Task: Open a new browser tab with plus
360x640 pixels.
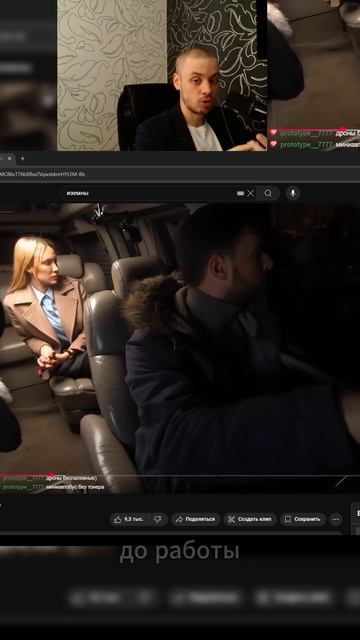Action: pos(22,158)
